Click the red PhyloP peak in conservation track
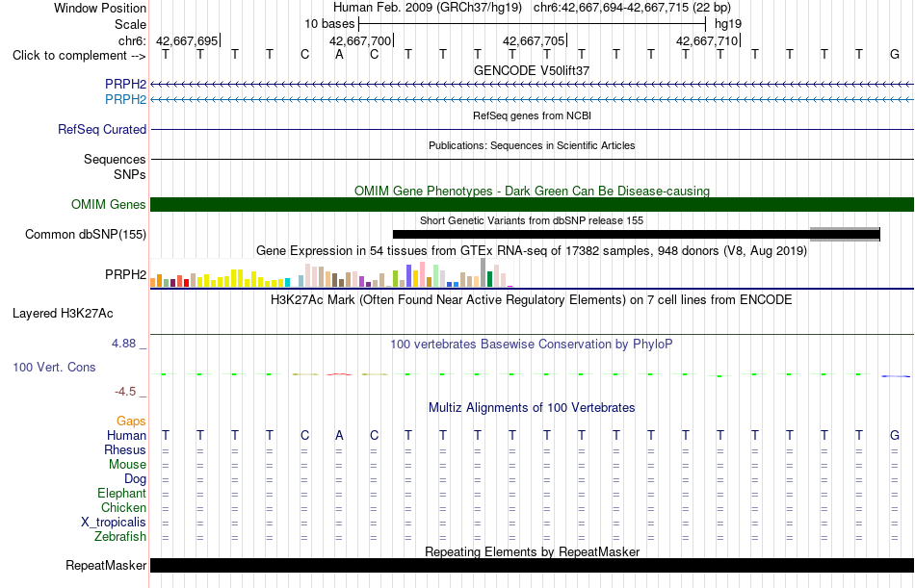 tap(339, 374)
